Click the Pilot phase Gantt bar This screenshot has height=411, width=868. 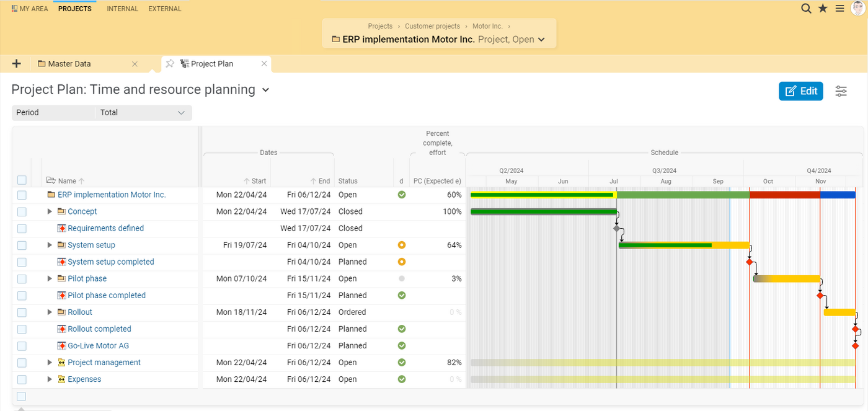(x=786, y=278)
